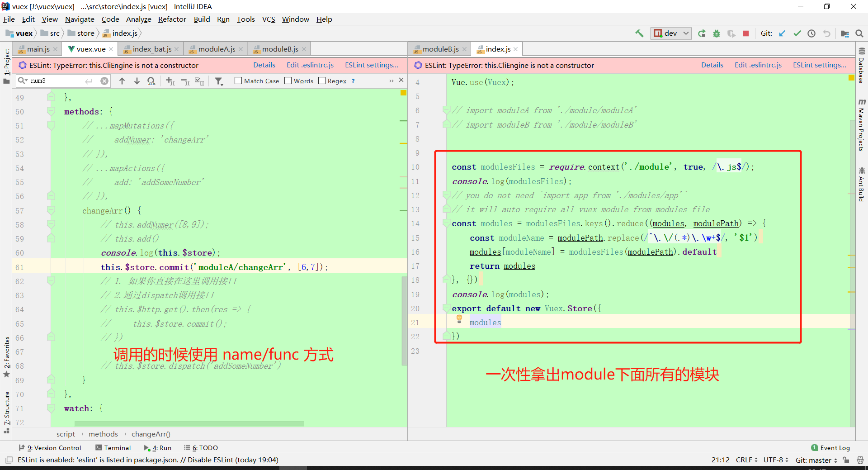Click the store breadcrumb folder
Viewport: 868px width, 470px height.
click(81, 33)
